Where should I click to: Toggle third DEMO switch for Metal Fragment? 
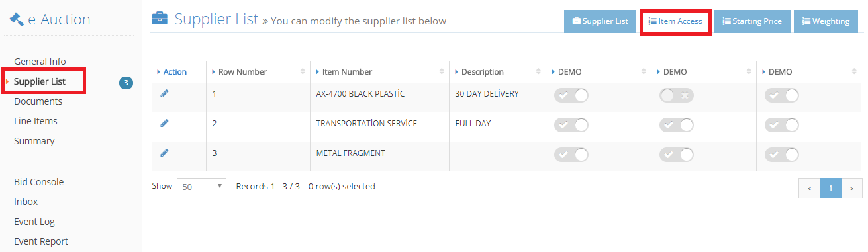(x=782, y=155)
